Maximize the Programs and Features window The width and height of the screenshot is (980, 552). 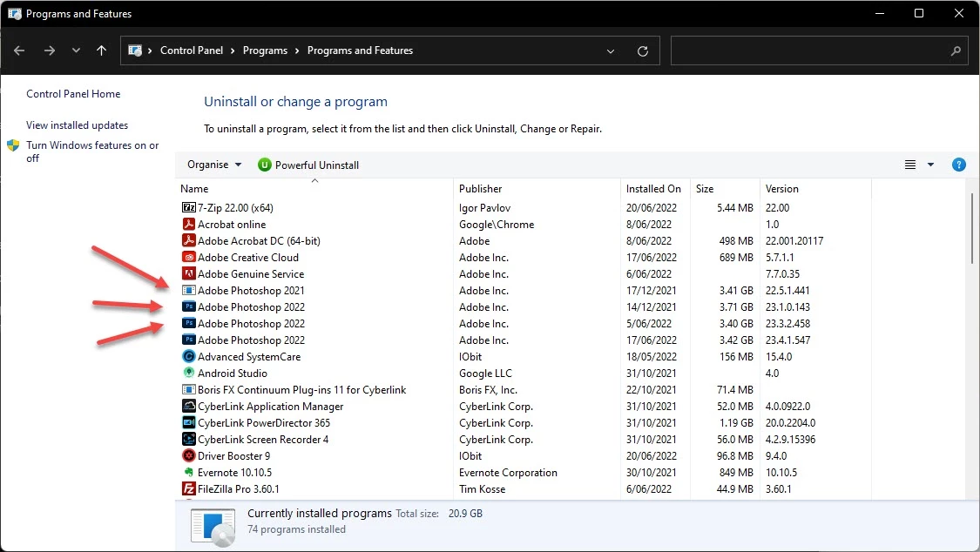pyautogui.click(x=919, y=13)
